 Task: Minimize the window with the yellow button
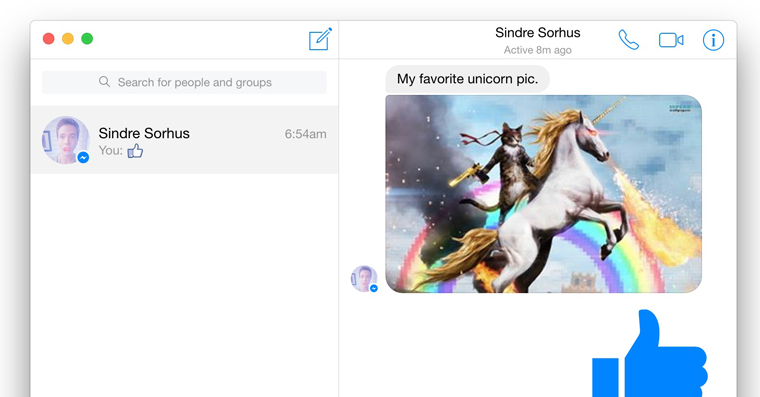[x=68, y=39]
